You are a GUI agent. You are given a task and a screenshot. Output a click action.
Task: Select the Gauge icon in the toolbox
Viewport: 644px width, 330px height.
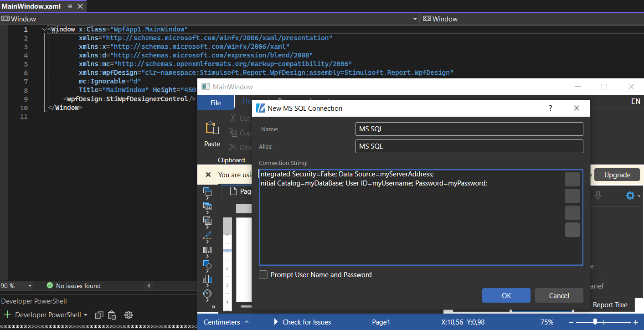coord(207,294)
